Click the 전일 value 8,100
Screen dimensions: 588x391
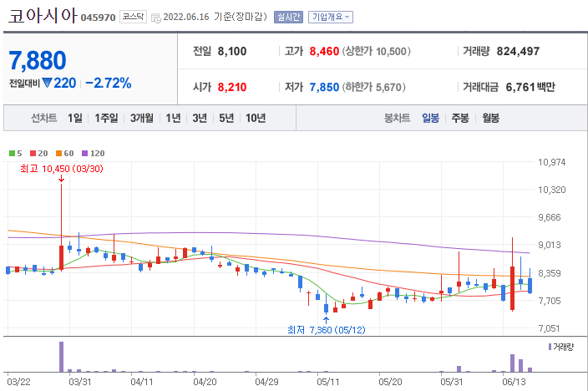pyautogui.click(x=232, y=51)
